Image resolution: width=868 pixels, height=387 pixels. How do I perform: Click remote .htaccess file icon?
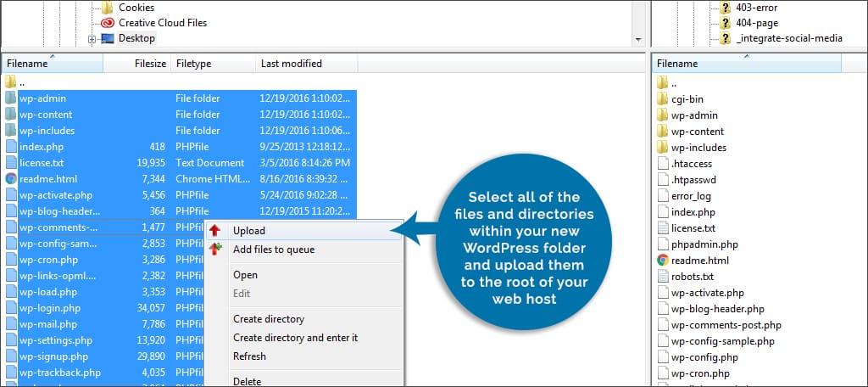coord(663,164)
